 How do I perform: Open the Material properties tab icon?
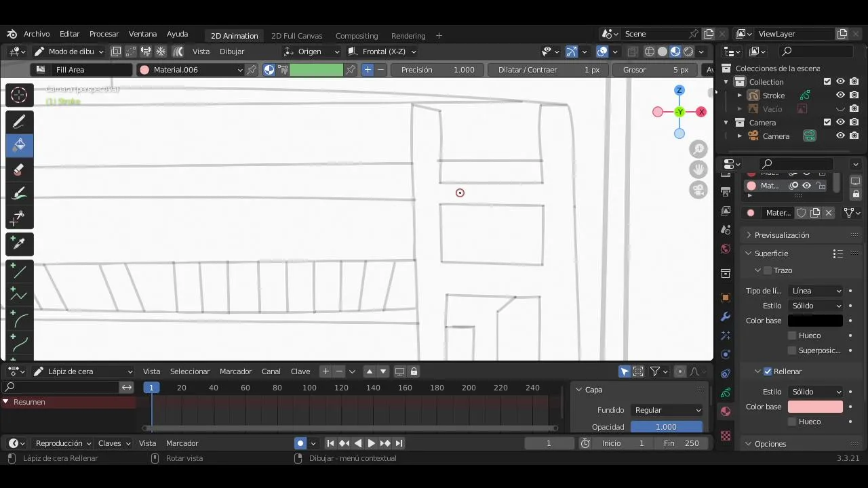[x=726, y=411]
